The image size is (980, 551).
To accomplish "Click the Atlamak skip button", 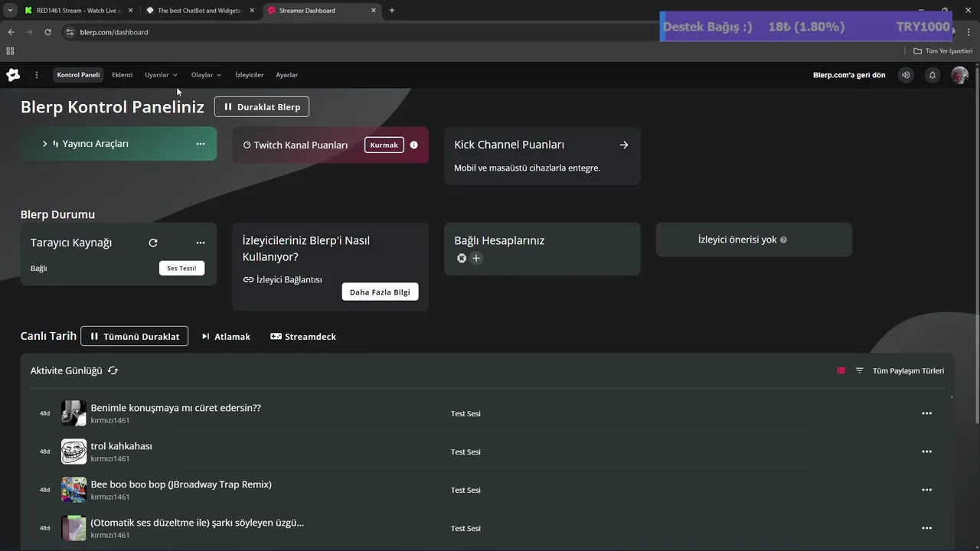I will click(x=226, y=336).
